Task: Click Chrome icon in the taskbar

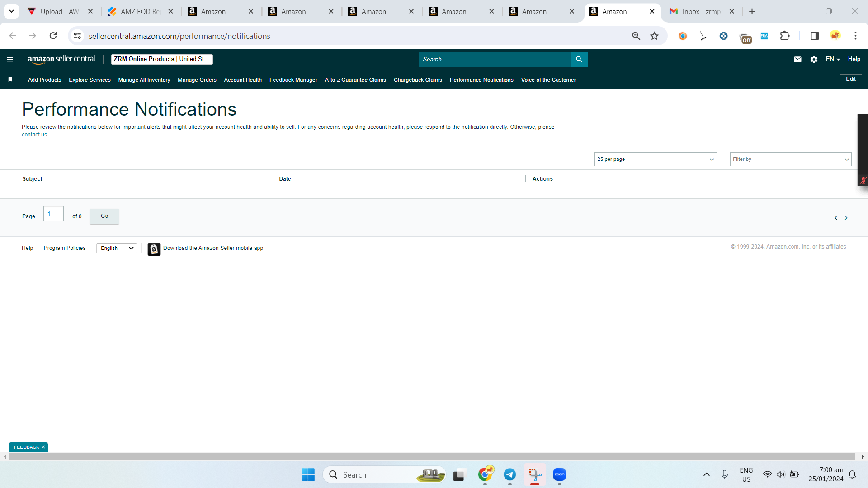Action: point(485,474)
